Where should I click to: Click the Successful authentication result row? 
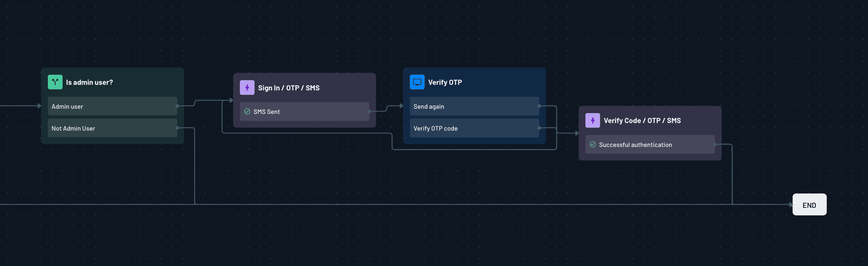tap(650, 144)
